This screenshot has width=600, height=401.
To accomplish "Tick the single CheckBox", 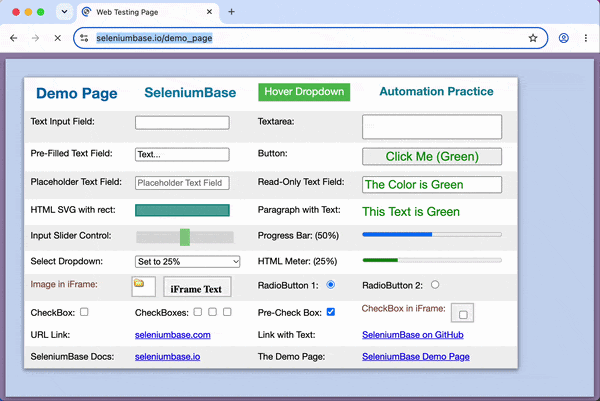I will click(84, 312).
